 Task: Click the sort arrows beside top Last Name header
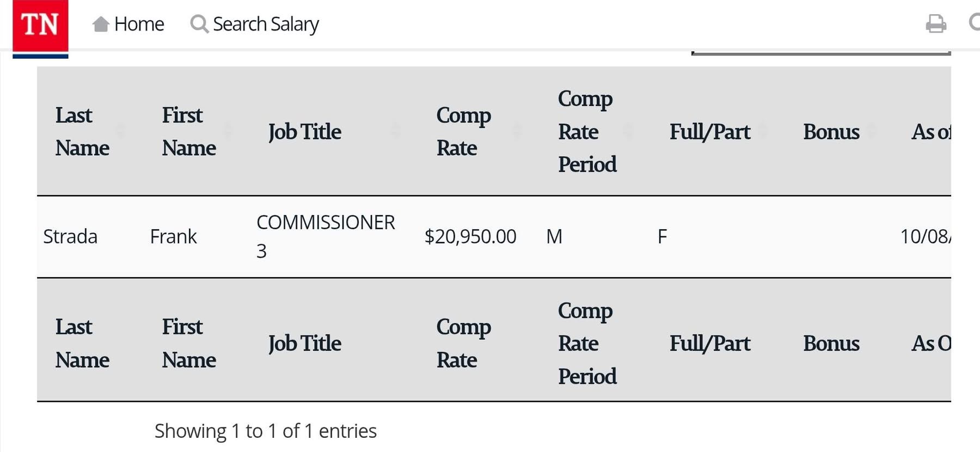(x=120, y=131)
